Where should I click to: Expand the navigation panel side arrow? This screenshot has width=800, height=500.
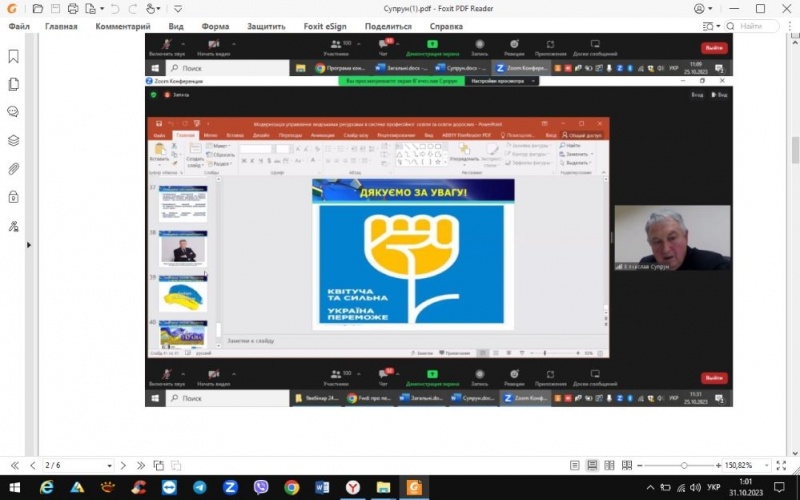click(x=29, y=244)
